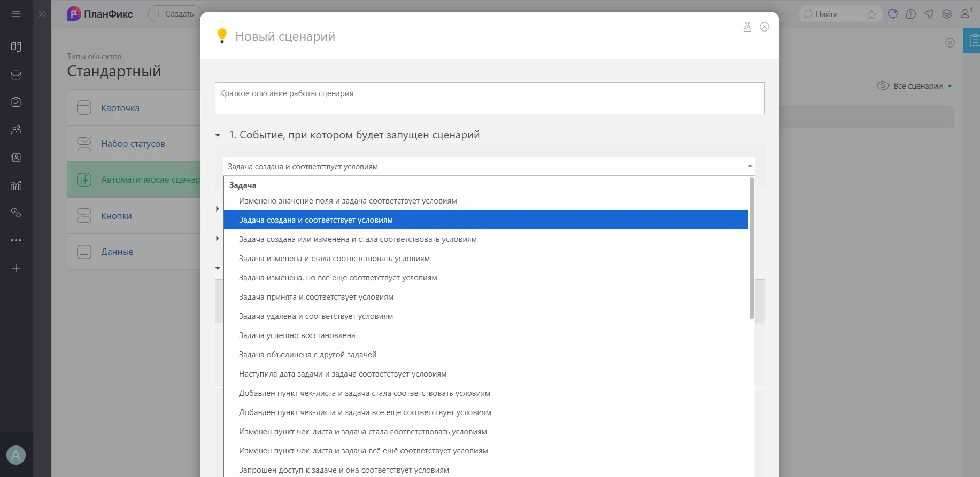
Task: Open the reports chart icon in sidebar
Action: 16,185
